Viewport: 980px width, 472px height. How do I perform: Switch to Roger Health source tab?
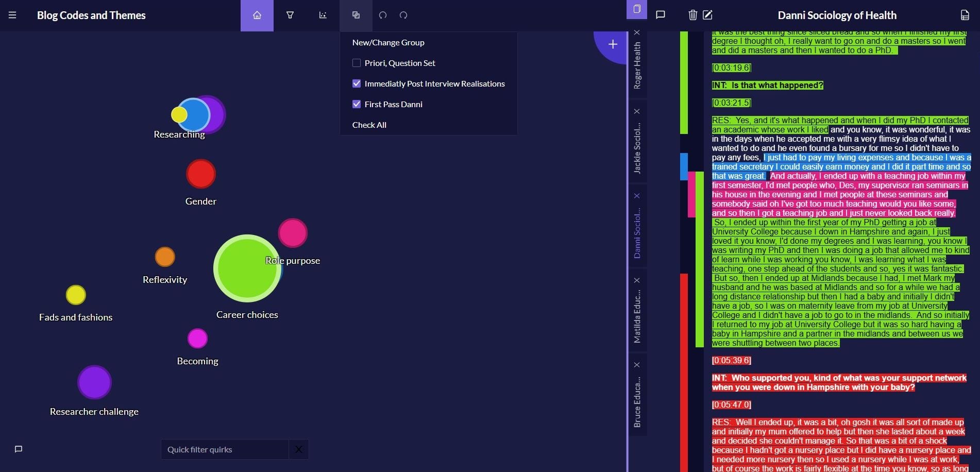(x=637, y=65)
